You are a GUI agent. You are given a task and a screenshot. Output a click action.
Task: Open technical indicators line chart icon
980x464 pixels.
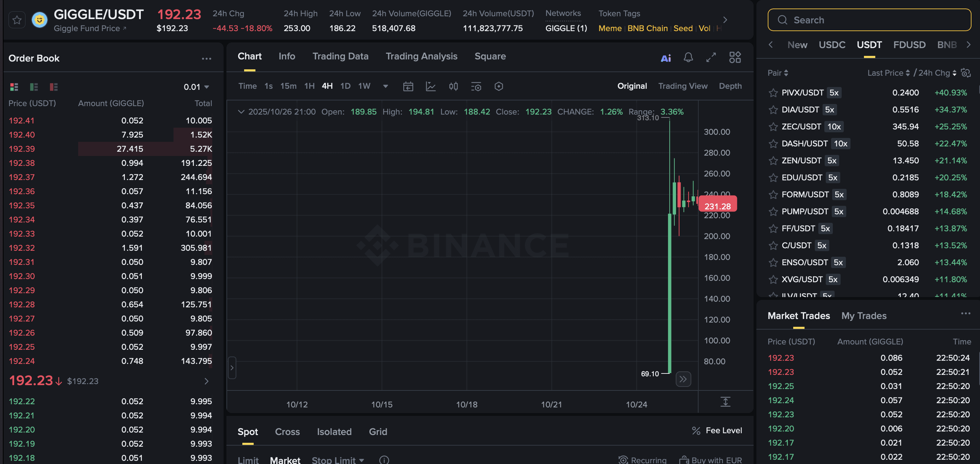tap(430, 86)
